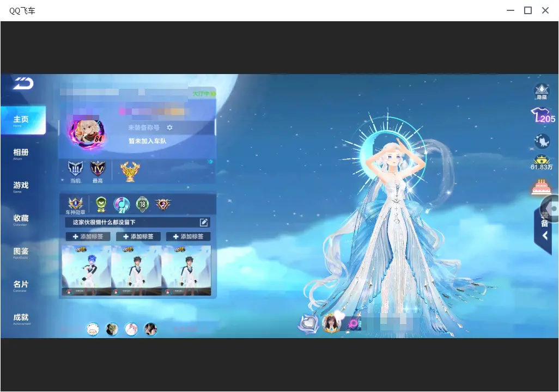The image size is (559, 392).
Task: Click the music note medal numbered 21
Action: pyautogui.click(x=121, y=205)
